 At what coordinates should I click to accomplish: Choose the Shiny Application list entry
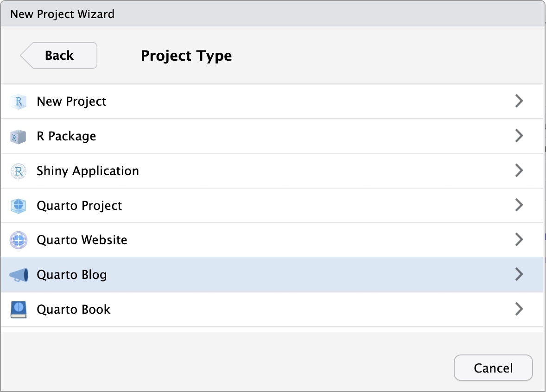click(x=88, y=171)
